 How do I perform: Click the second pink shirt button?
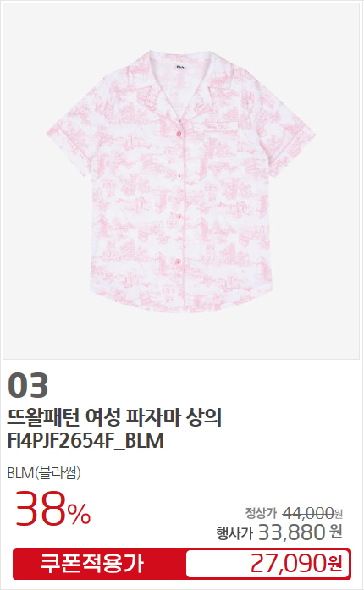(x=179, y=176)
